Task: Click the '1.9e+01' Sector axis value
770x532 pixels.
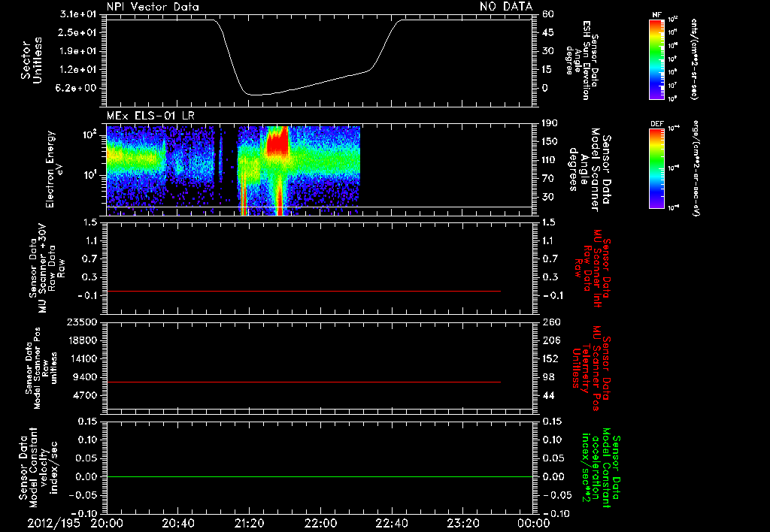Action: tap(78, 51)
